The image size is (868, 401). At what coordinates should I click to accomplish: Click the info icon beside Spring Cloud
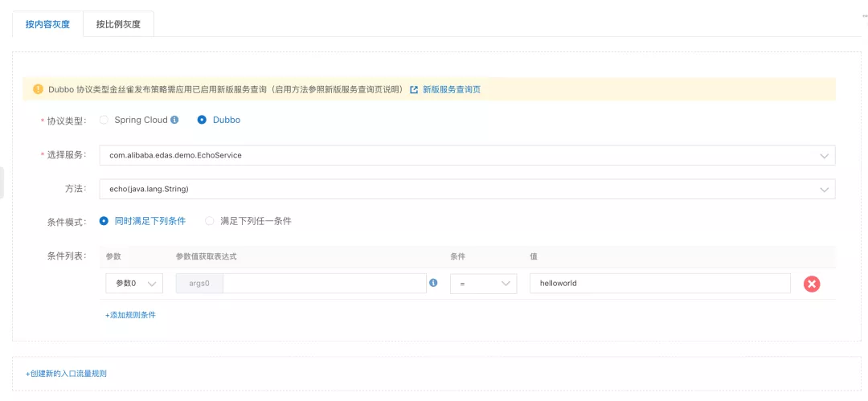point(174,120)
